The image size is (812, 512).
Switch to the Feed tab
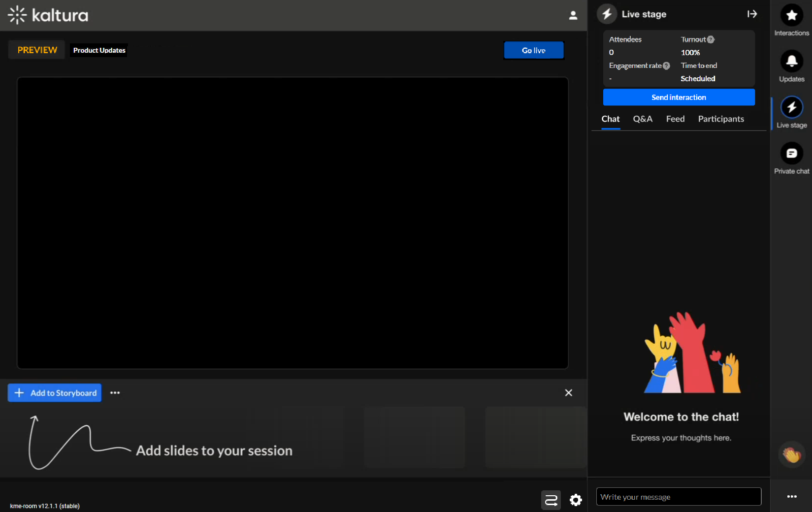pos(675,119)
